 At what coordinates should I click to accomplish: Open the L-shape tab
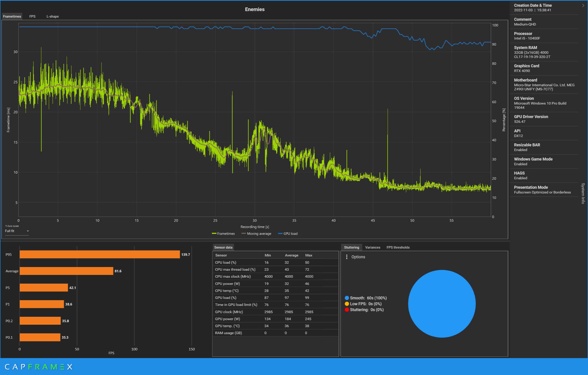pos(53,16)
